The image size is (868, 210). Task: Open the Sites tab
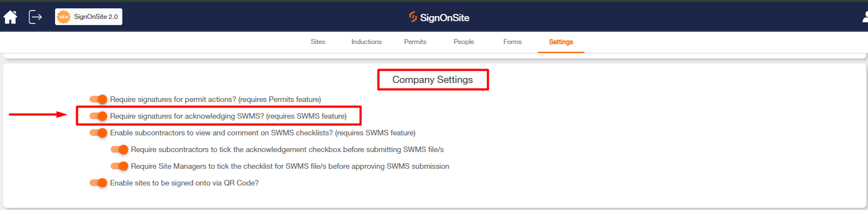tap(318, 42)
